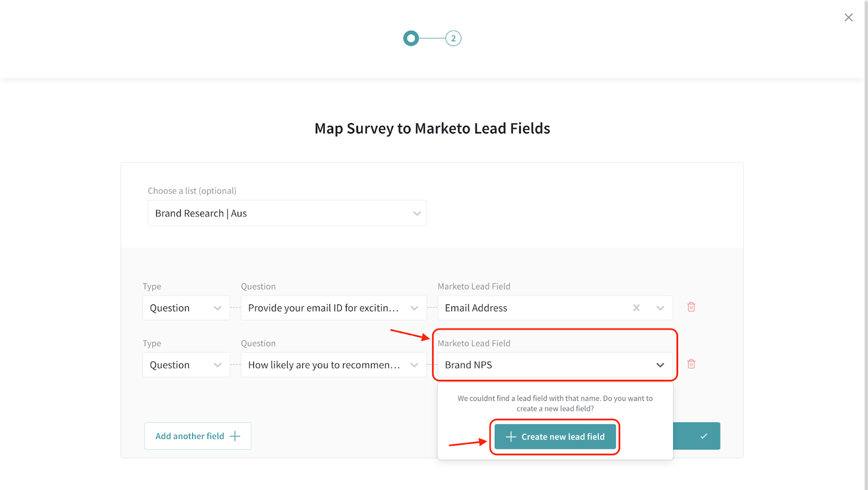Expand the Email Address field chevron
The height and width of the screenshot is (490, 868).
coord(660,308)
